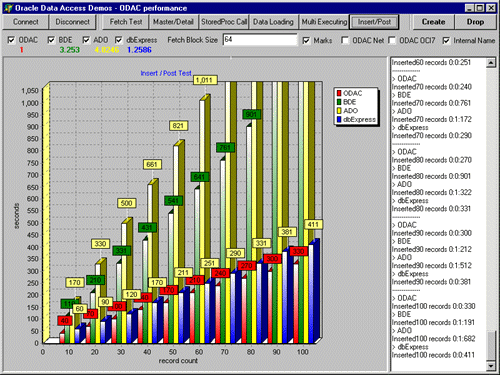Image resolution: width=500 pixels, height=375 pixels.
Task: Click the 761 green chart mark
Action: point(225,147)
